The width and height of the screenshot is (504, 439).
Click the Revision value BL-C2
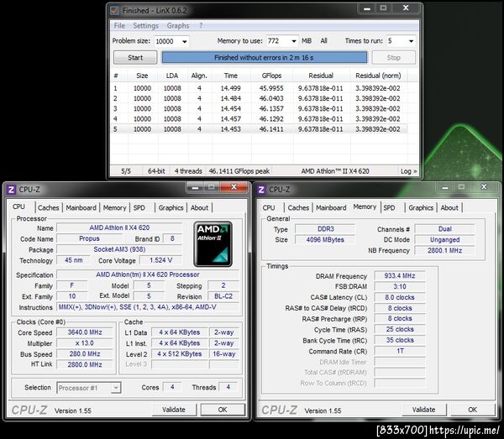point(223,296)
